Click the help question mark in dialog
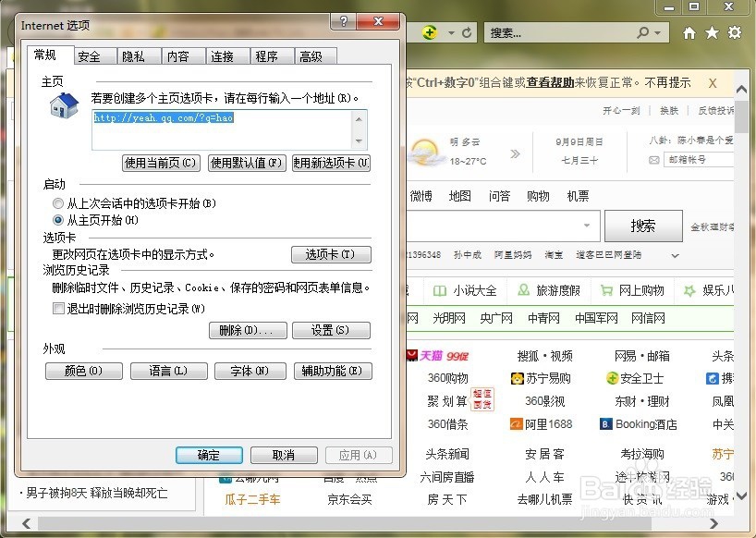Screen dimensions: 756x538 tap(343, 21)
